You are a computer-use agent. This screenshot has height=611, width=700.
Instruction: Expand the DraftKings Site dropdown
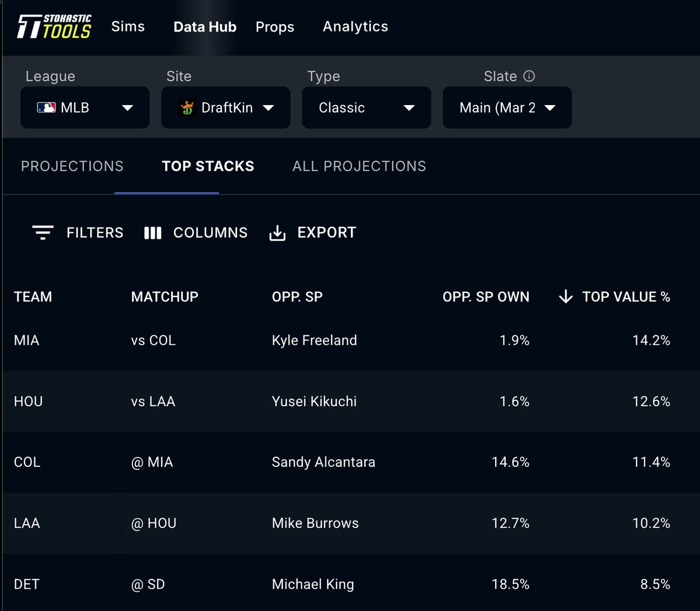(x=226, y=107)
